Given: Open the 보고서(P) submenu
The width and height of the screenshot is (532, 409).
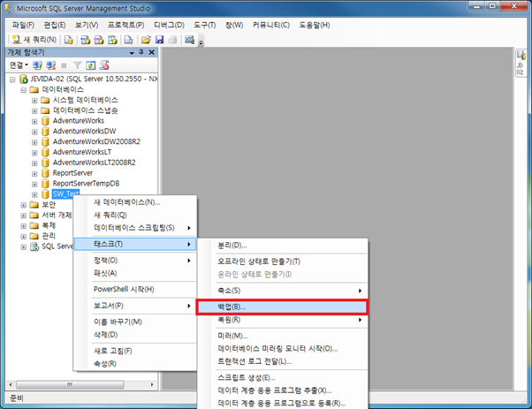Looking at the screenshot, I should point(135,306).
